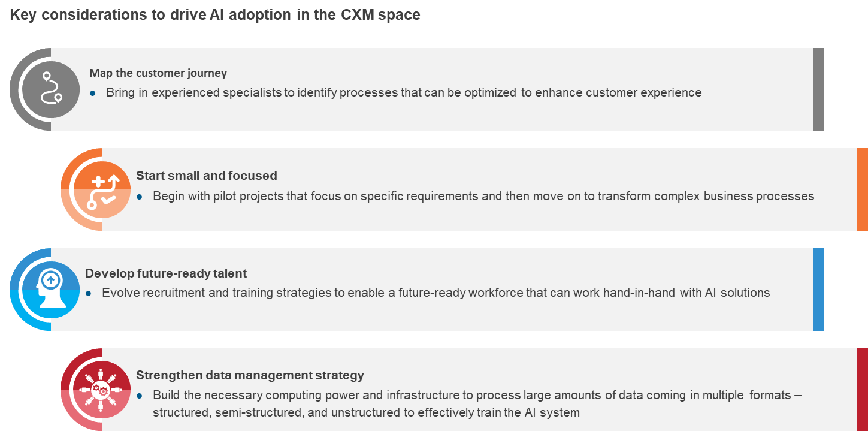
Task: Click the 'Start small and focused' heading
Action: pyautogui.click(x=207, y=176)
